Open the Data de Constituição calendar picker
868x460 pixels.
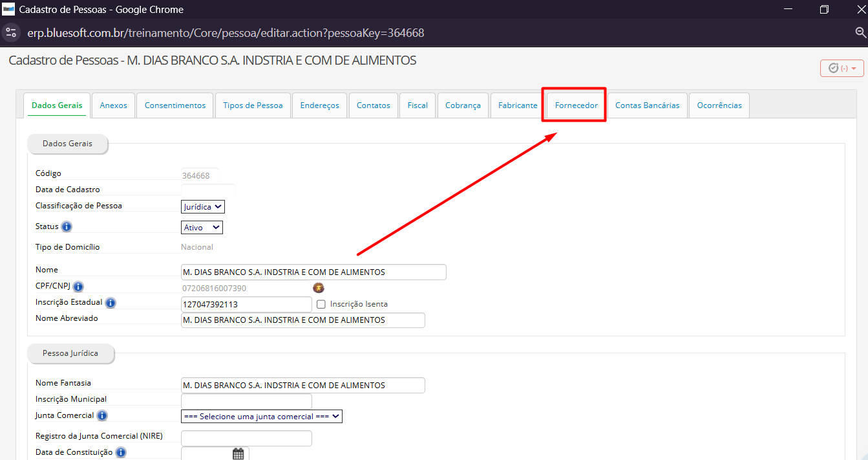click(x=238, y=454)
